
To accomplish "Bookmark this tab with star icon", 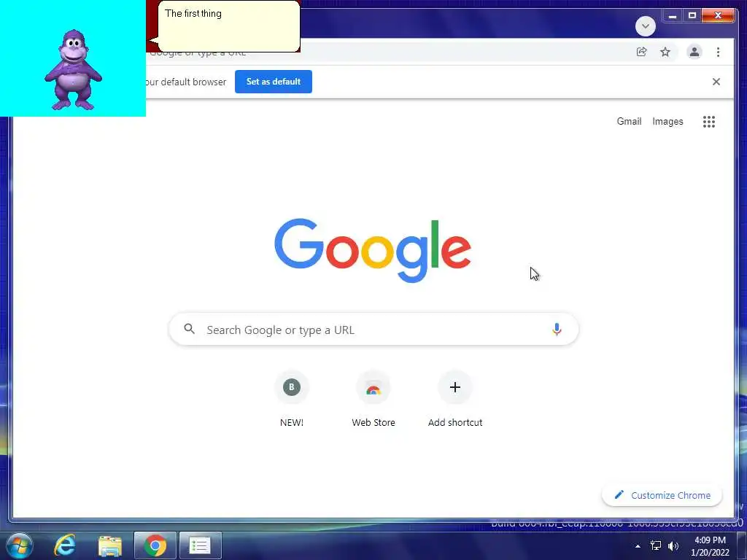I will pos(665,52).
